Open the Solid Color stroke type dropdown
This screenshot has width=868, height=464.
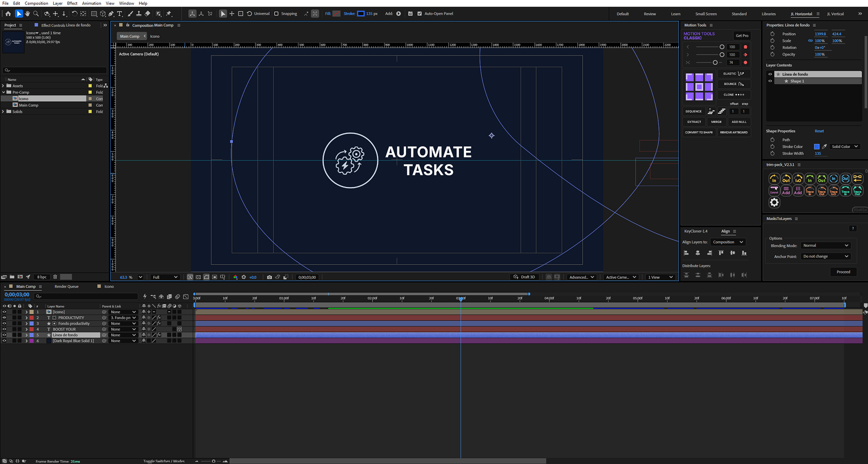(x=844, y=147)
